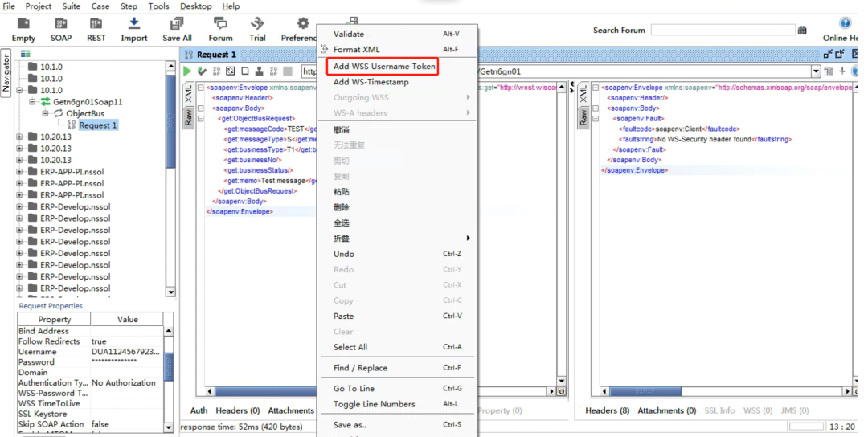Click the empty square icon in request toolbar

pos(244,71)
